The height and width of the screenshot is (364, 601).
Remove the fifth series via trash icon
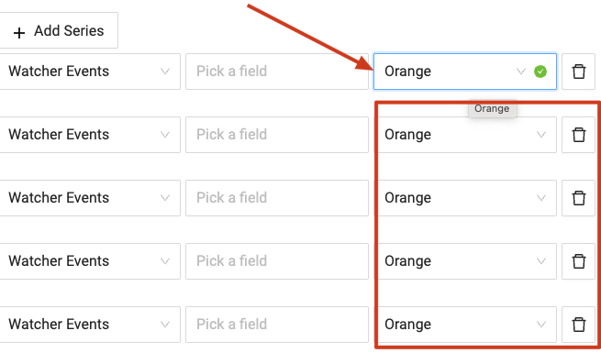pyautogui.click(x=578, y=325)
